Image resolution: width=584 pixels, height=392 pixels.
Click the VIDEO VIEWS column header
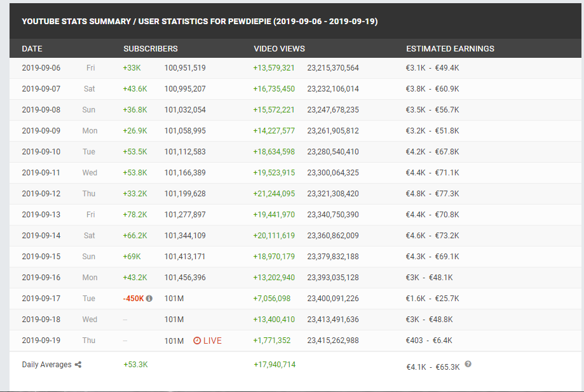(x=280, y=49)
